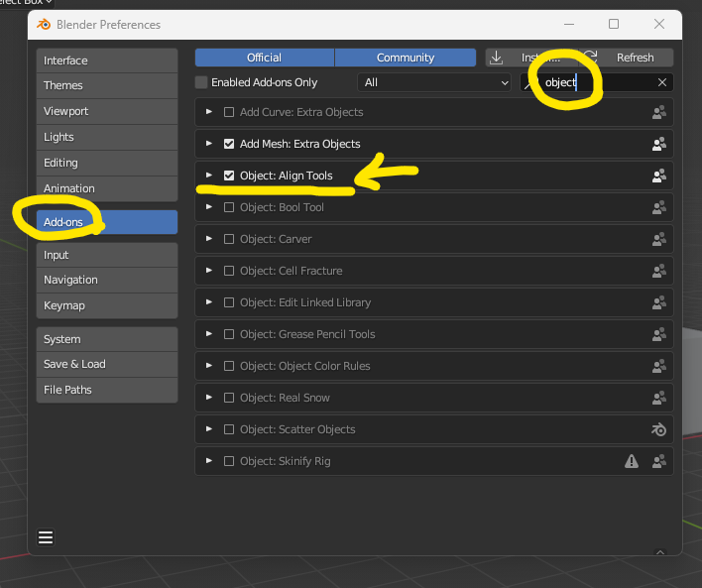The image size is (702, 588).
Task: Expand Object: Grease Pencil Tools details
Action: [208, 333]
